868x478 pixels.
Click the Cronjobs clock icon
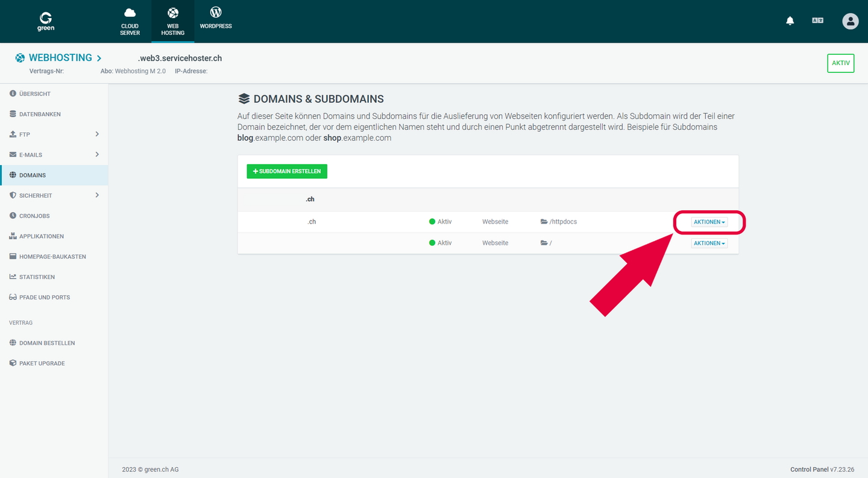pos(13,216)
